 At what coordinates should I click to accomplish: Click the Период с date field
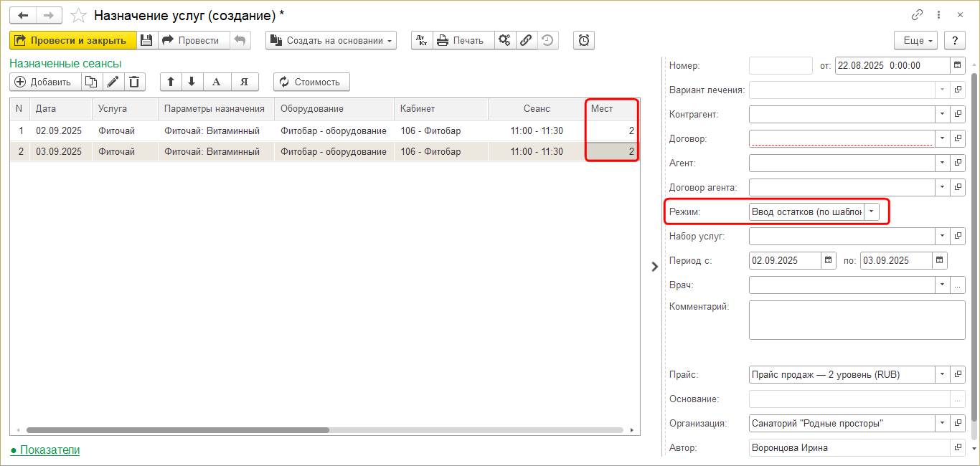[x=785, y=260]
